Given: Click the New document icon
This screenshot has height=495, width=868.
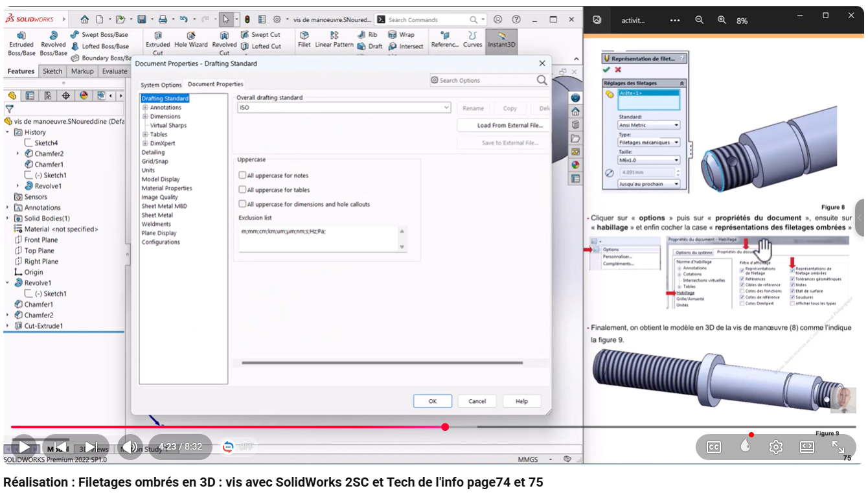Looking at the screenshot, I should point(99,19).
